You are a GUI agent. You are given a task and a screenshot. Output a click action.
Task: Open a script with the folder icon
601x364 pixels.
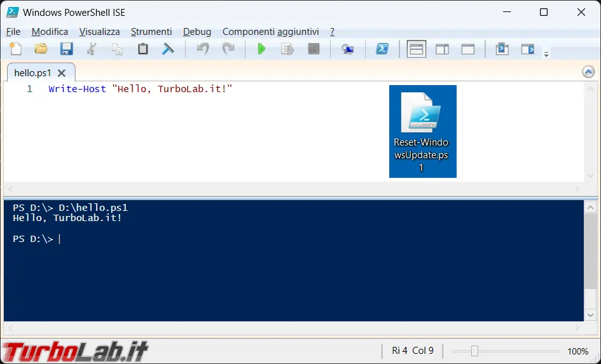[x=41, y=49]
